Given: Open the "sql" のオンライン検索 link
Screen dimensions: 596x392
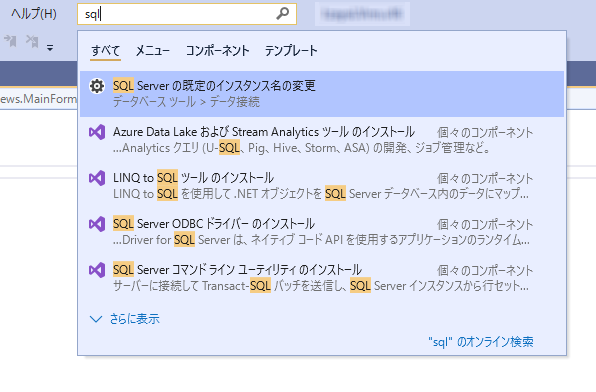Looking at the screenshot, I should click(x=481, y=342).
